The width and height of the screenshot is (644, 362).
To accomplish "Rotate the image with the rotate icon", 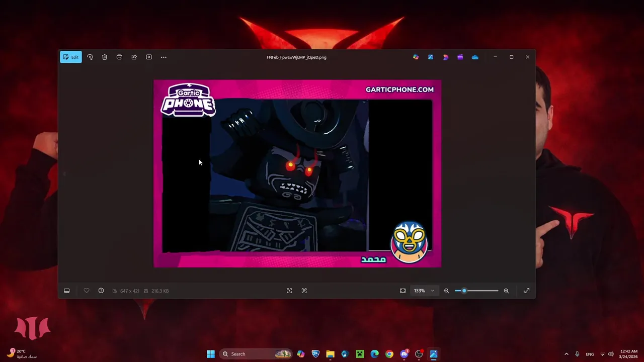I will click(90, 57).
